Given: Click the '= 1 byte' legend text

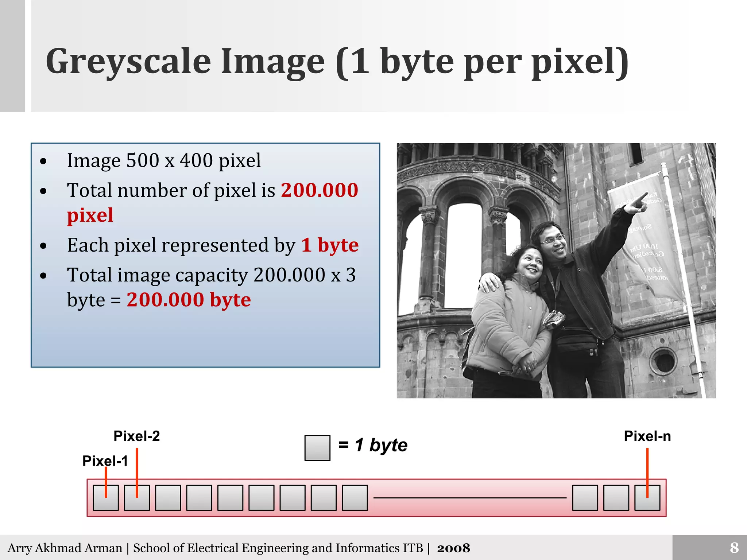Looking at the screenshot, I should click(x=373, y=445).
